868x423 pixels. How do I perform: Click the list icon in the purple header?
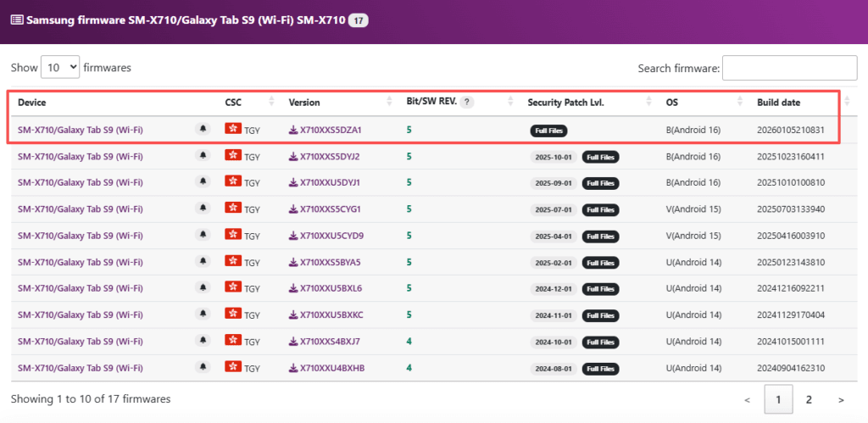coord(17,20)
